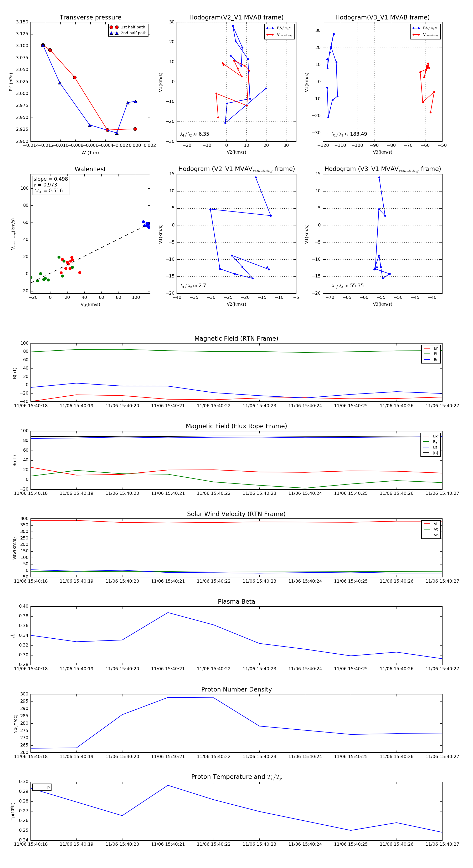Select the By' legend entry
473x868 pixels.
(x=431, y=442)
